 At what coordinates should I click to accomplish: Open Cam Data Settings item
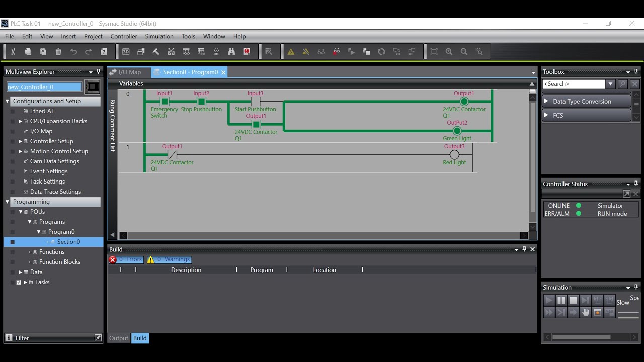(x=55, y=161)
